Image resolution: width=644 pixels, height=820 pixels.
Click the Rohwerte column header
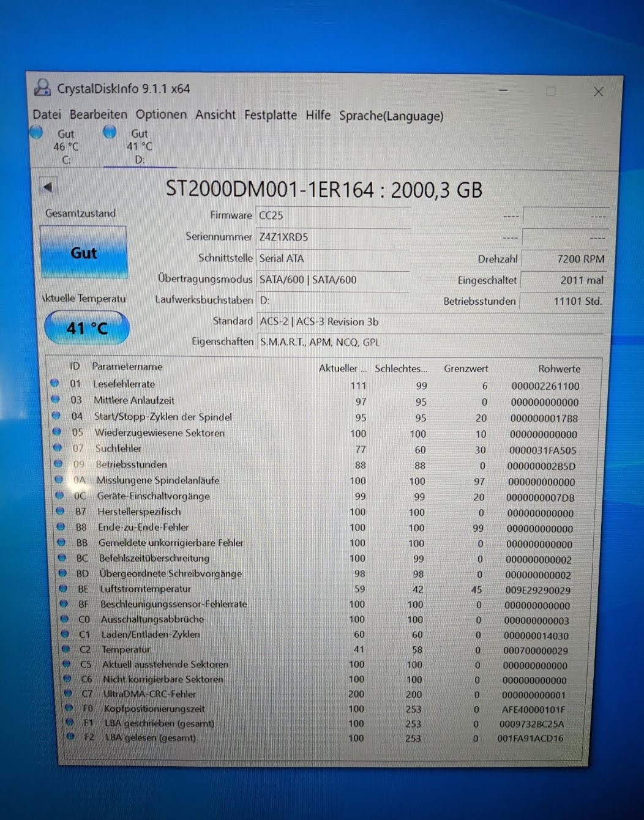coord(559,369)
